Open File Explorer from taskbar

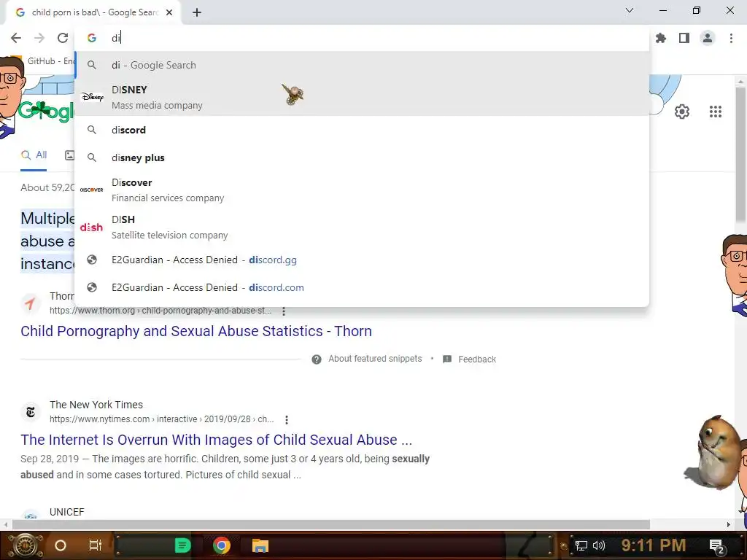coord(260,545)
